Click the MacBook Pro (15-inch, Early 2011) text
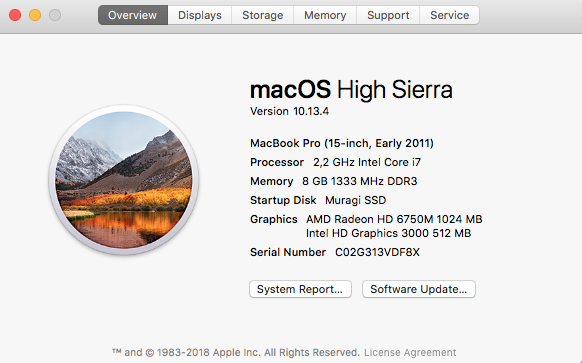Image resolution: width=582 pixels, height=363 pixels. tap(342, 143)
